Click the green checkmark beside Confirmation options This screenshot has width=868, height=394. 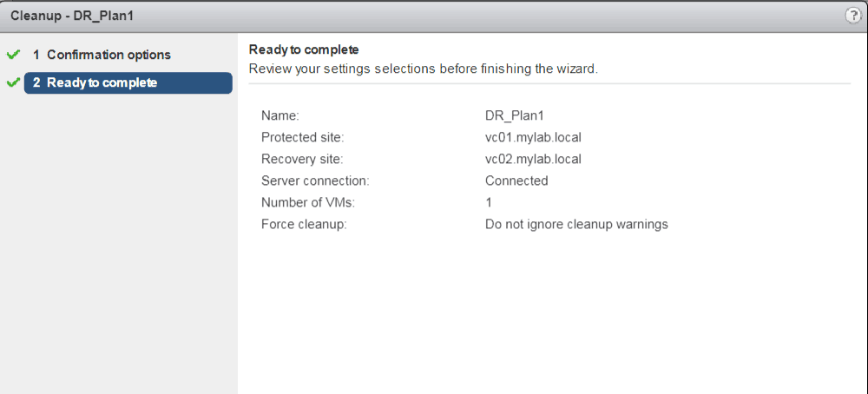click(12, 55)
